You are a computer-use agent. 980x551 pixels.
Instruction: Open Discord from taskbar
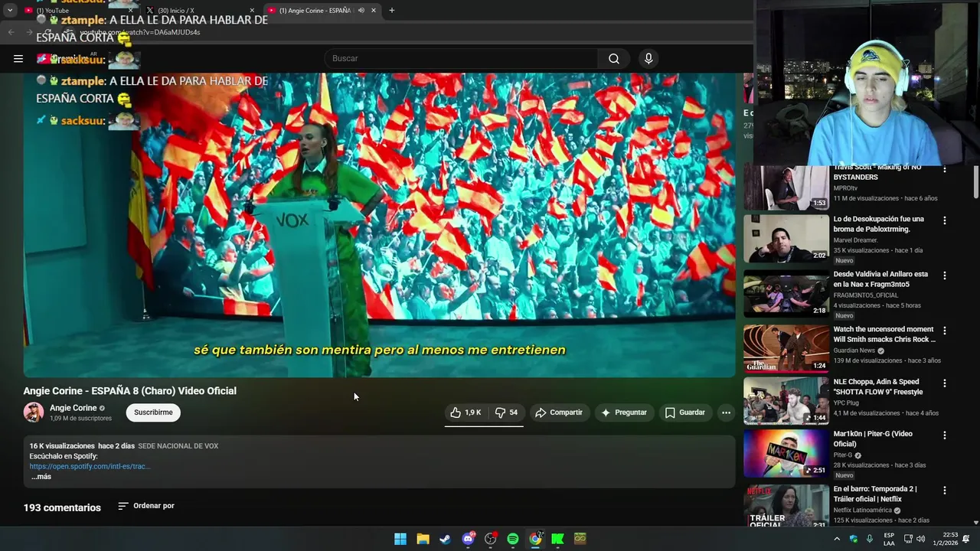point(468,539)
